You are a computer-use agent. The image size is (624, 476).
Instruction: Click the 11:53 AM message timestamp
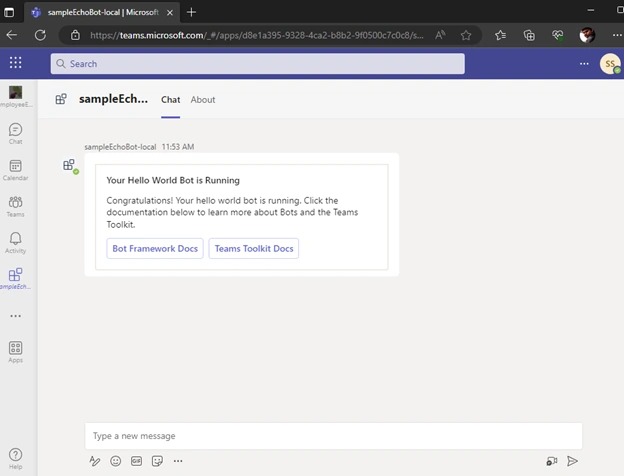[178, 147]
